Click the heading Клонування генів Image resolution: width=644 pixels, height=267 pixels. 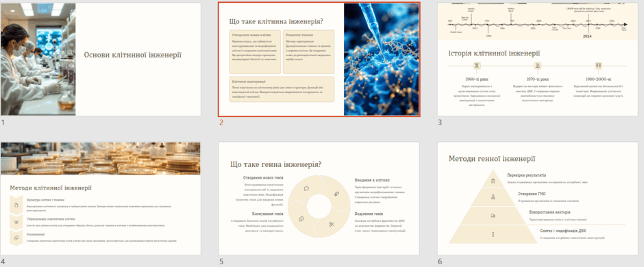pyautogui.click(x=267, y=214)
